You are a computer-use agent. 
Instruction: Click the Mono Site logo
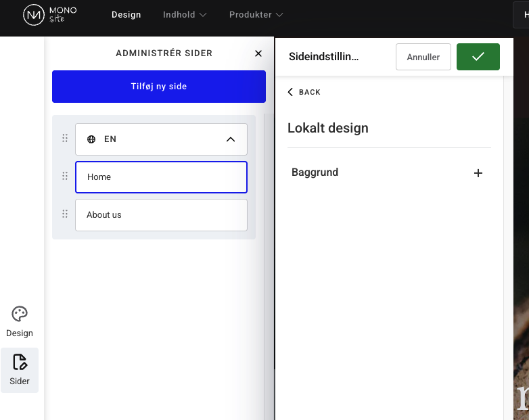click(x=50, y=15)
